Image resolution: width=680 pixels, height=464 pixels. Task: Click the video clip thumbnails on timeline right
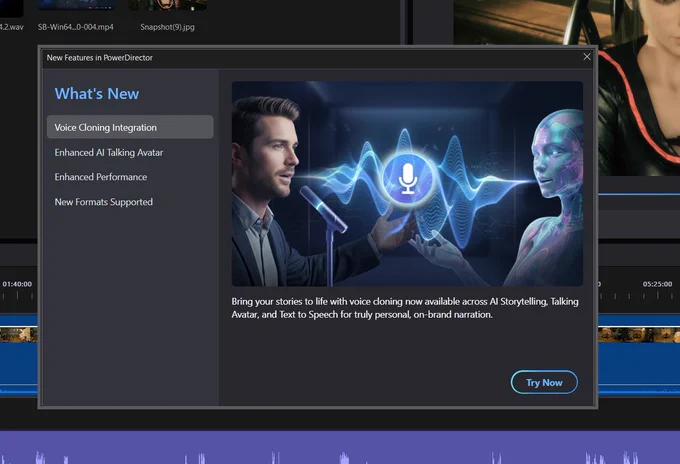point(639,335)
